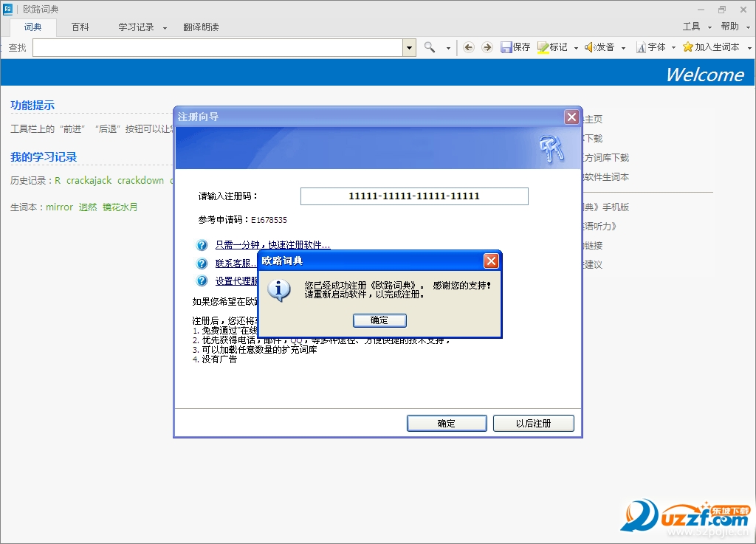Open vocabulary word 镜花水月
Screen dimensions: 756x544
tap(120, 207)
